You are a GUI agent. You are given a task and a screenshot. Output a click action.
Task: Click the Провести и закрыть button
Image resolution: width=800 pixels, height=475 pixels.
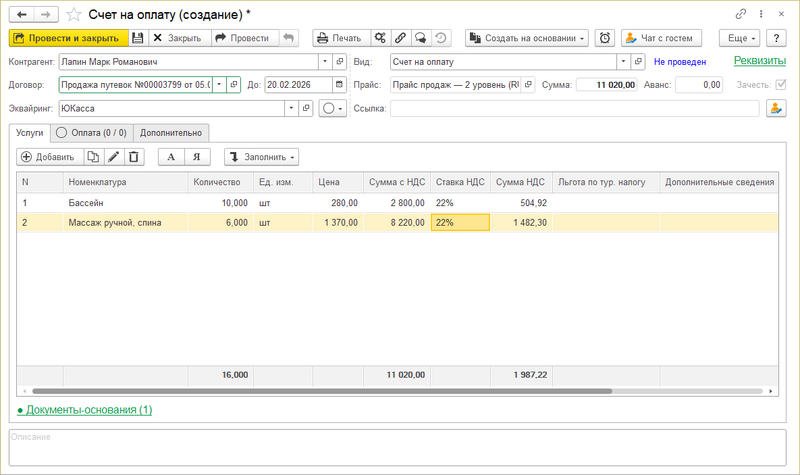68,38
